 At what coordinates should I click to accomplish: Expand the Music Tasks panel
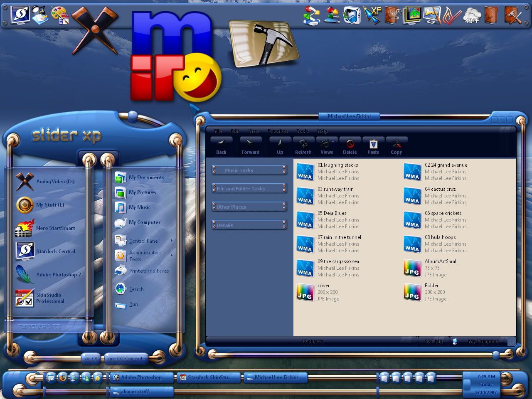[249, 170]
